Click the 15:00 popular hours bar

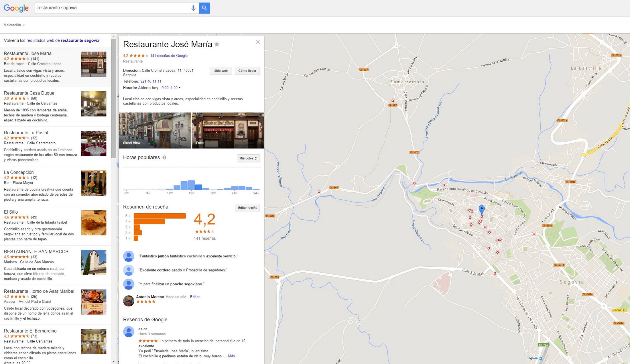191,185
